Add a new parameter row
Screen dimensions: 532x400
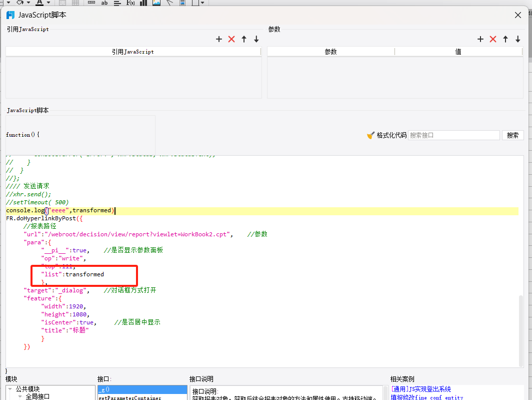point(480,39)
